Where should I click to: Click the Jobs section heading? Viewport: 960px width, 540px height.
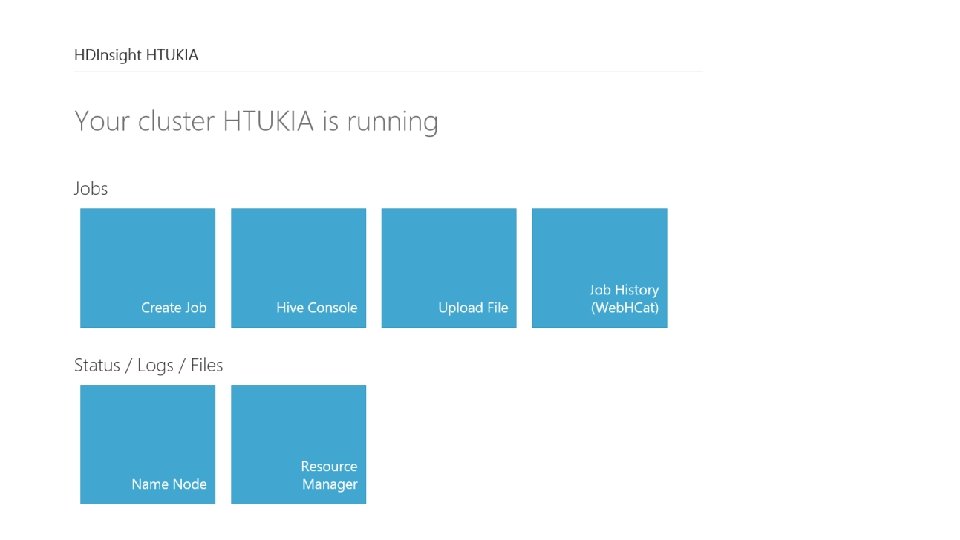click(91, 188)
